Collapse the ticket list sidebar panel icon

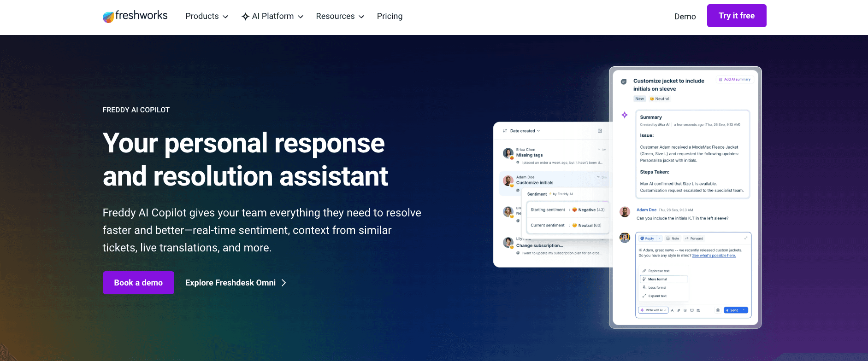pos(600,131)
